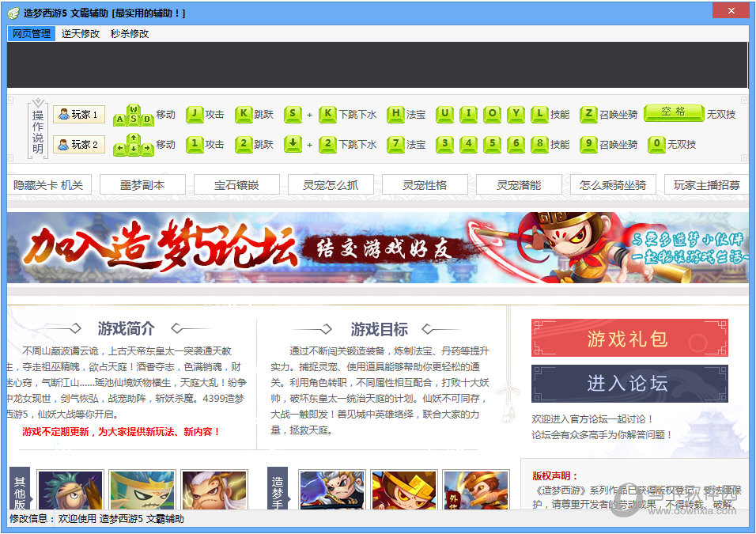Click the 其他版 side label
The height and width of the screenshot is (534, 756).
20,488
